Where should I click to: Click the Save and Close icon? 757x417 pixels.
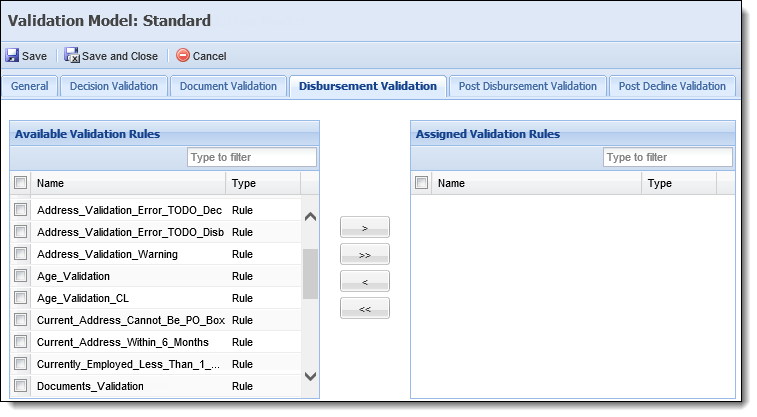click(x=72, y=56)
